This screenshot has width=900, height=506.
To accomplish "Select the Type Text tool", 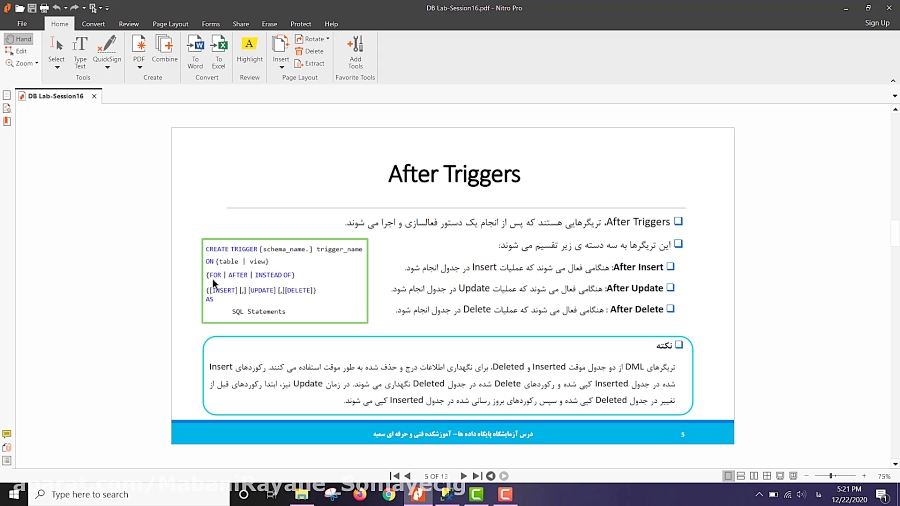I will pyautogui.click(x=80, y=49).
